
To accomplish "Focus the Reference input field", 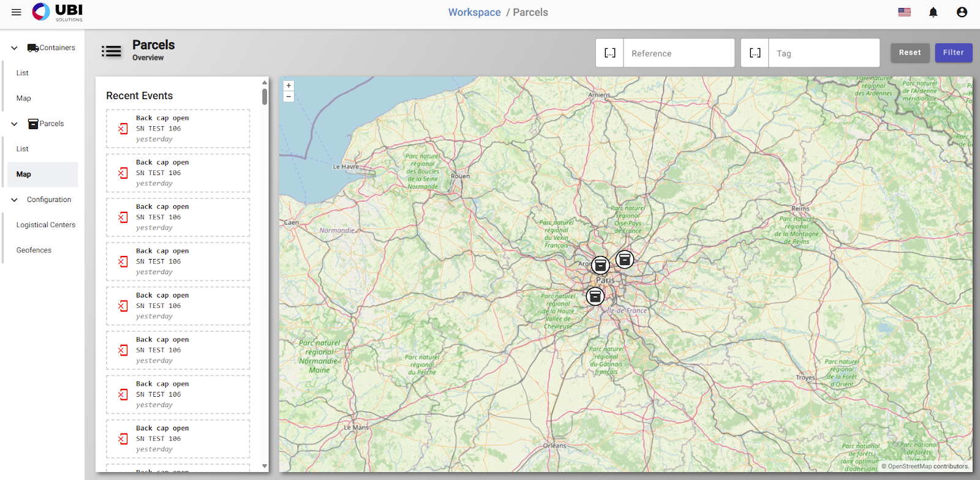I will point(679,53).
